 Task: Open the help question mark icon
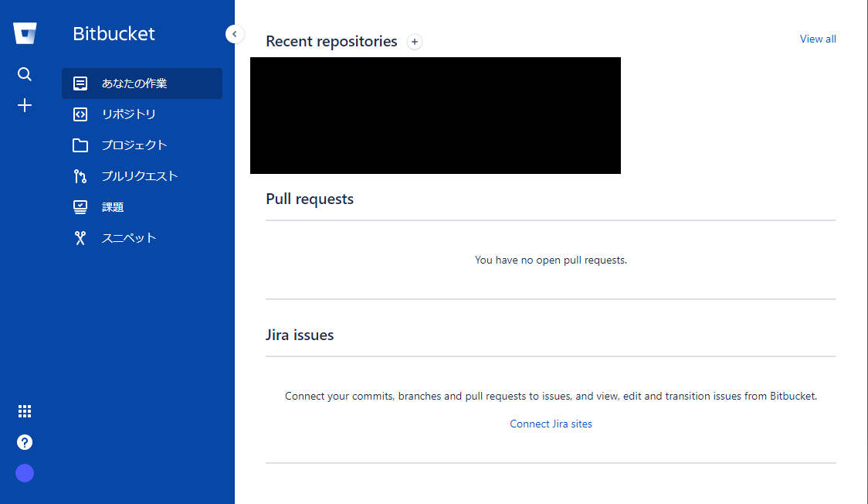[x=25, y=442]
